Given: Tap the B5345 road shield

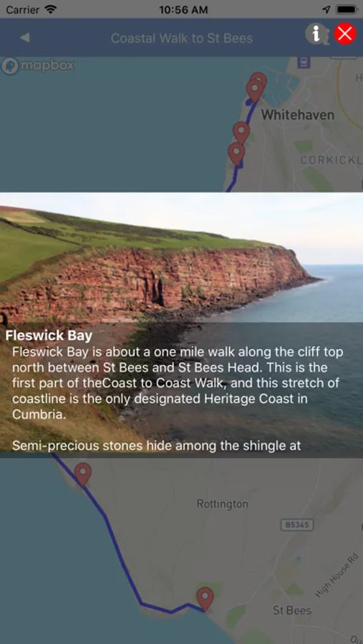Looking at the screenshot, I should click(297, 525).
